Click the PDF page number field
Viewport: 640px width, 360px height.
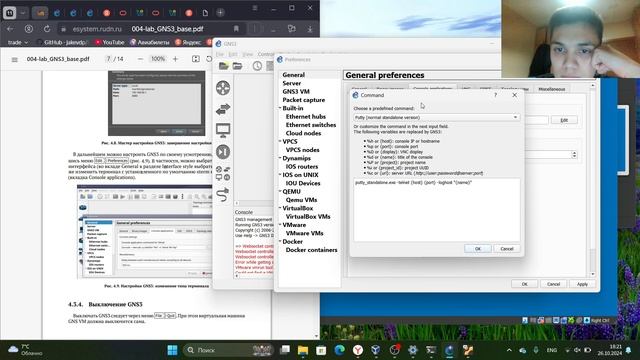pos(109,59)
